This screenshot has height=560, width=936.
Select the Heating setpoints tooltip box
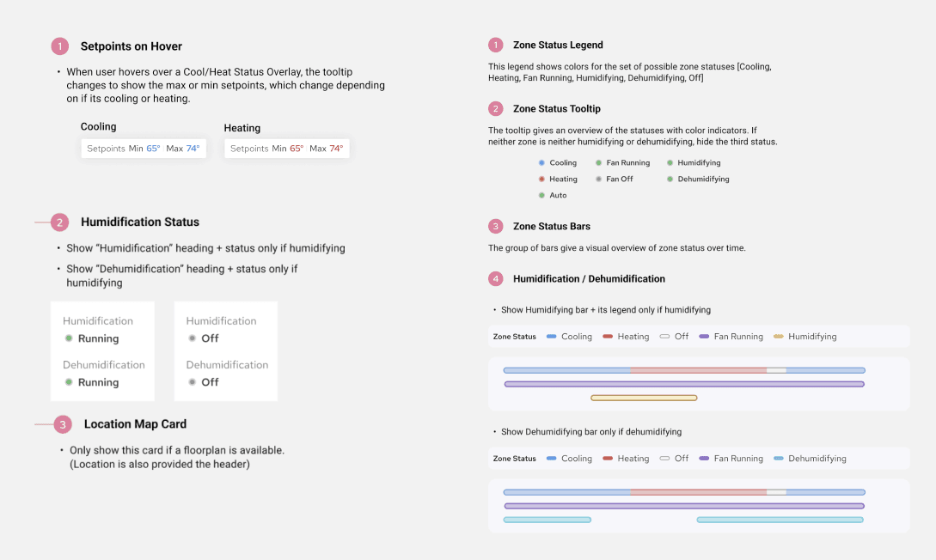[x=287, y=149]
